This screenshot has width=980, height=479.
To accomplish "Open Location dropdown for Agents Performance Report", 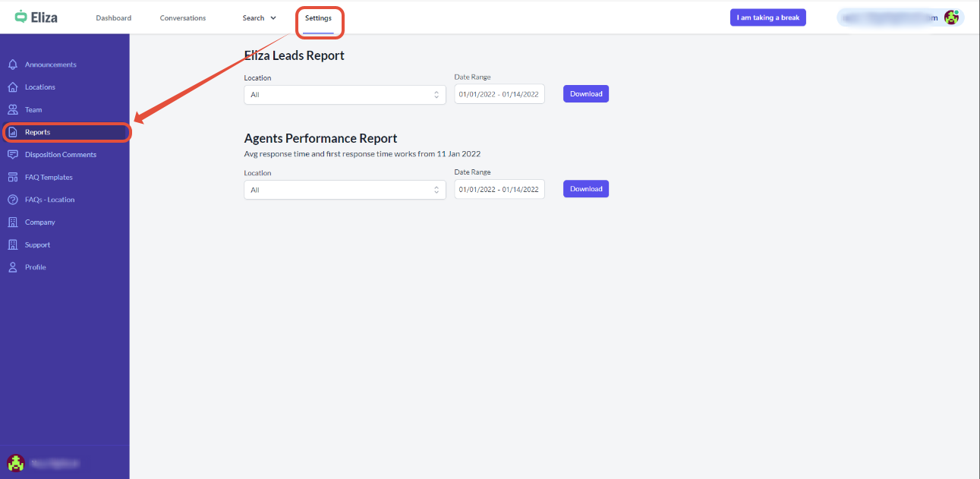I will (x=345, y=190).
